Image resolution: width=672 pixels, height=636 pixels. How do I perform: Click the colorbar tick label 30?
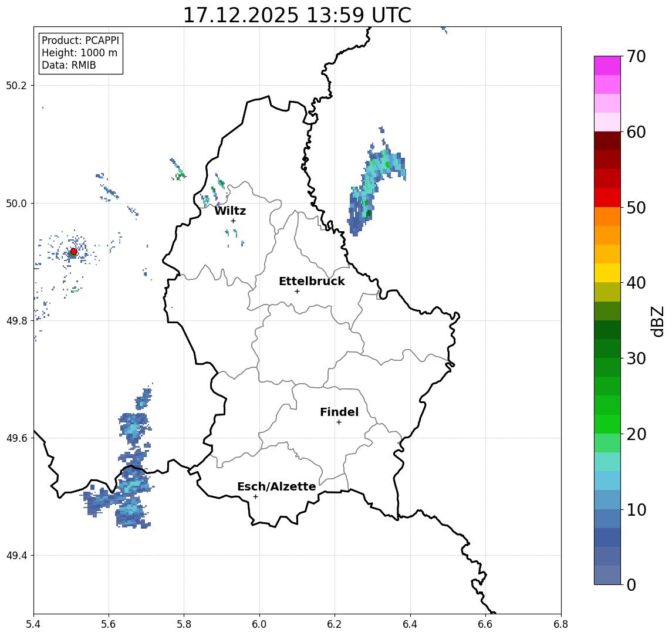click(x=636, y=358)
